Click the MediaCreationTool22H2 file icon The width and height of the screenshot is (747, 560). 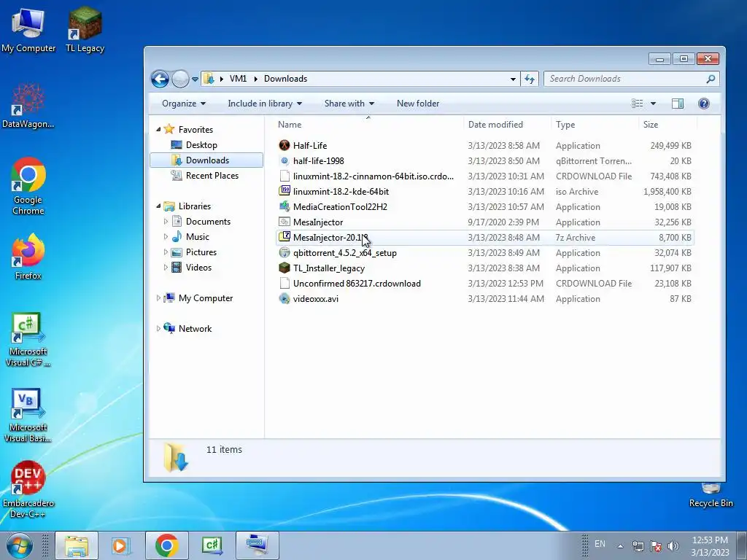[x=285, y=206]
